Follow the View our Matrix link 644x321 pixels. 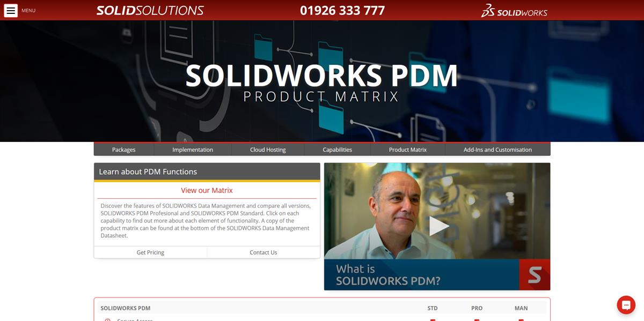[207, 190]
